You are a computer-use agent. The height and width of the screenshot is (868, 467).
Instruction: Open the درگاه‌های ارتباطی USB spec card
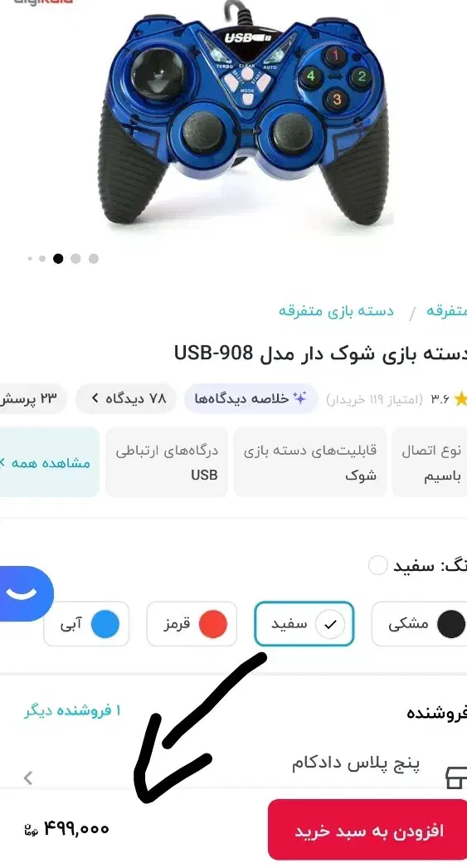(167, 462)
